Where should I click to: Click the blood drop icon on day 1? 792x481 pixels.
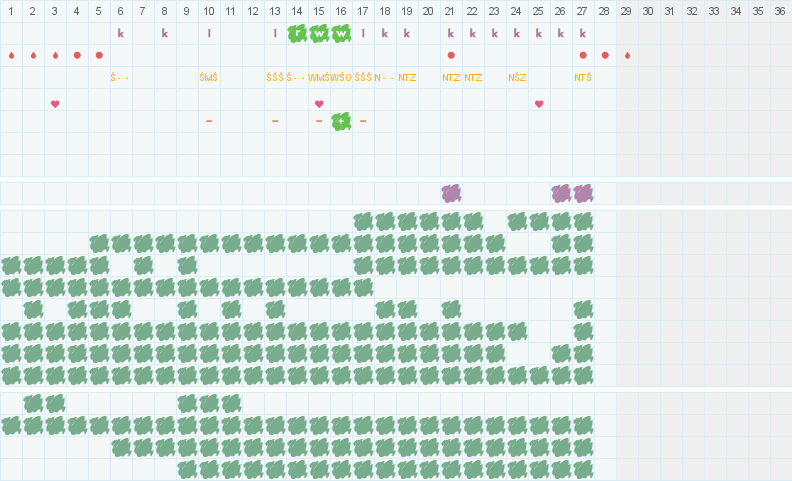click(11, 55)
